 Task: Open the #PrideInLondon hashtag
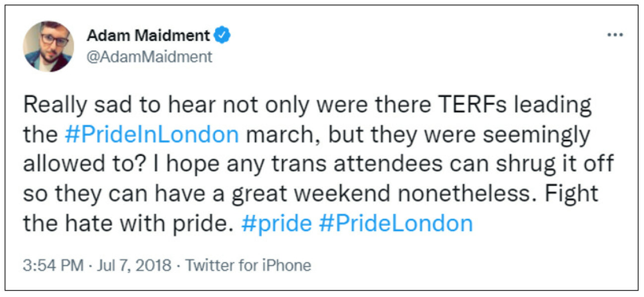point(152,135)
